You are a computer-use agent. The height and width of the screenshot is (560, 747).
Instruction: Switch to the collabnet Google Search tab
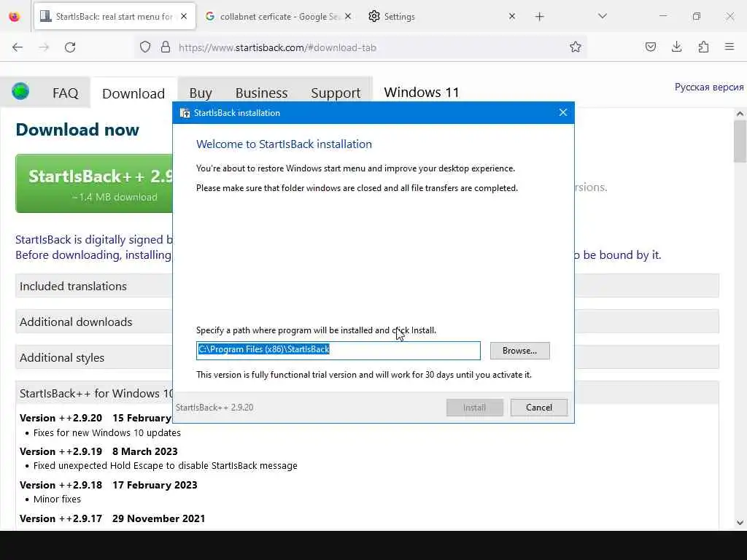(279, 16)
